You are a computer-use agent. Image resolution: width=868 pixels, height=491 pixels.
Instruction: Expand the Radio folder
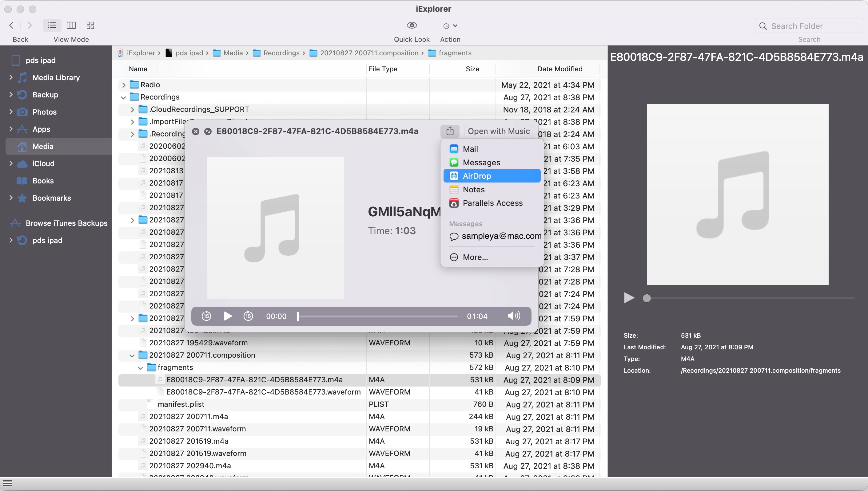tap(124, 85)
